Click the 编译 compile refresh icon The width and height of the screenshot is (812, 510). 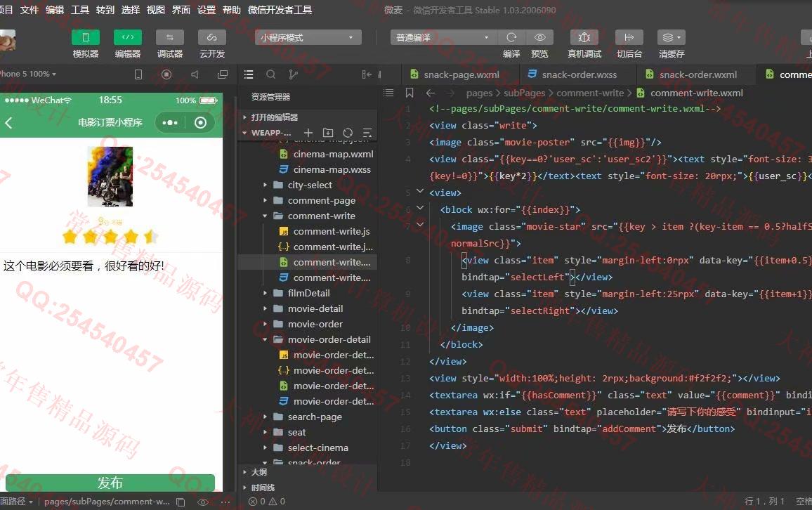pos(511,37)
